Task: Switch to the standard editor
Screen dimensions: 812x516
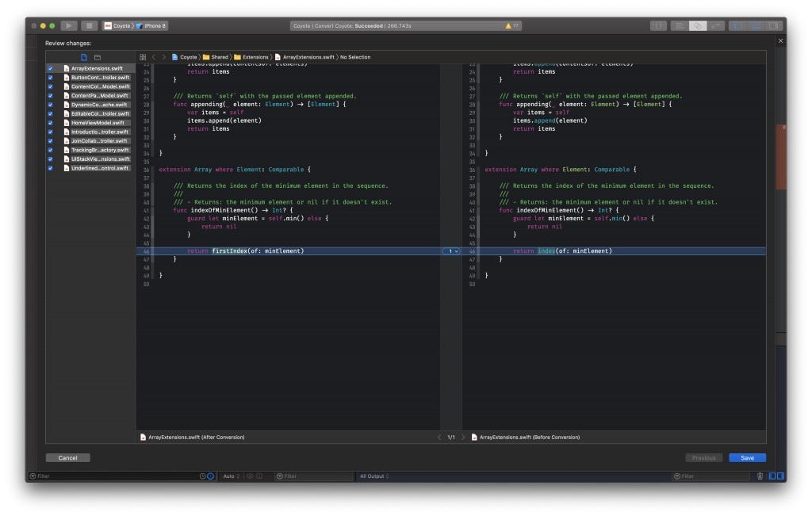Action: click(x=679, y=25)
